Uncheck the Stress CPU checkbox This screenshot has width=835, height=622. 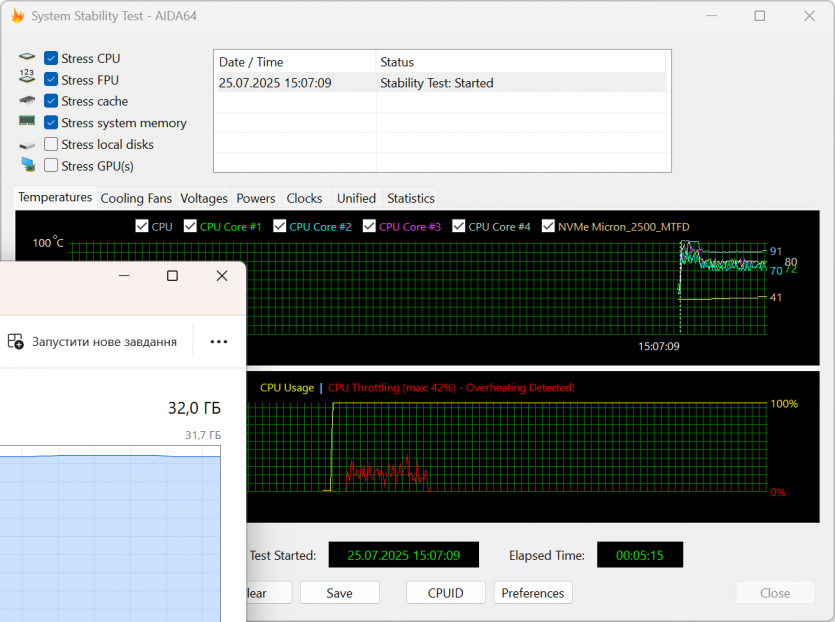click(x=51, y=59)
